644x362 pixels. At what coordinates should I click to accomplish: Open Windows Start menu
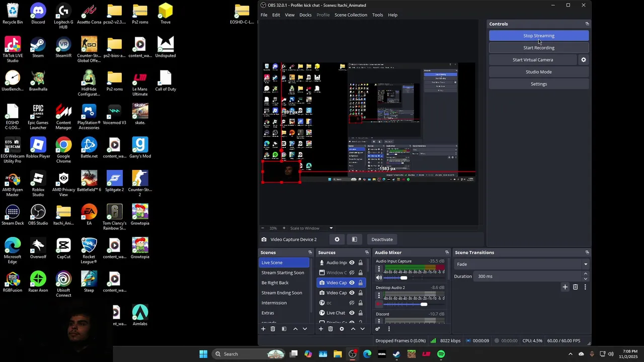(x=203, y=354)
